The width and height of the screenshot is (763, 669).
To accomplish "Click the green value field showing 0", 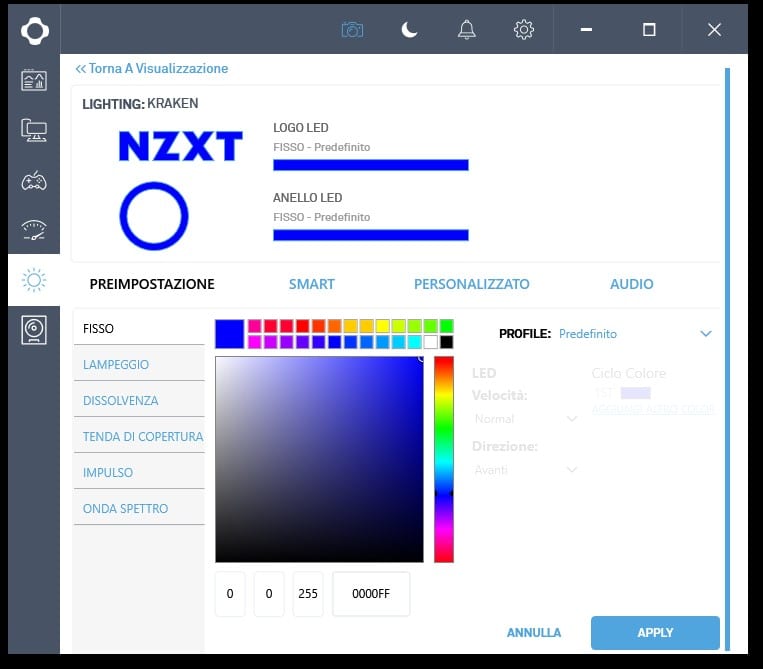I will click(269, 594).
